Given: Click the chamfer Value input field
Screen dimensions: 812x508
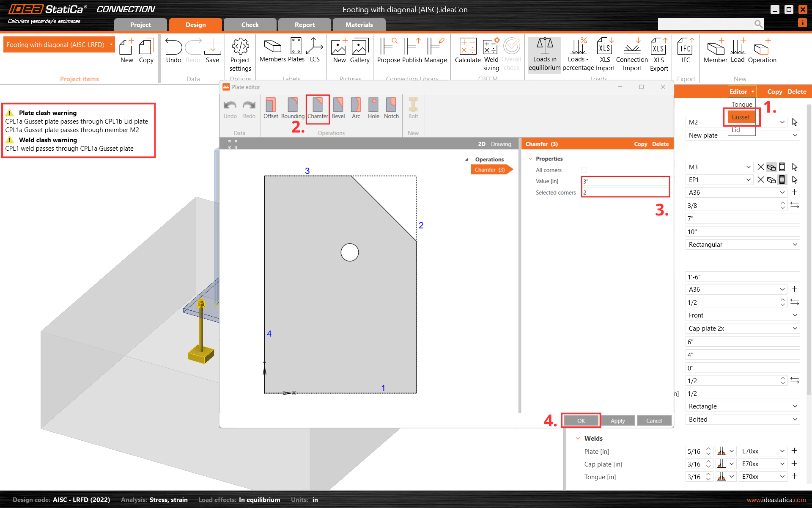Looking at the screenshot, I should (x=625, y=181).
